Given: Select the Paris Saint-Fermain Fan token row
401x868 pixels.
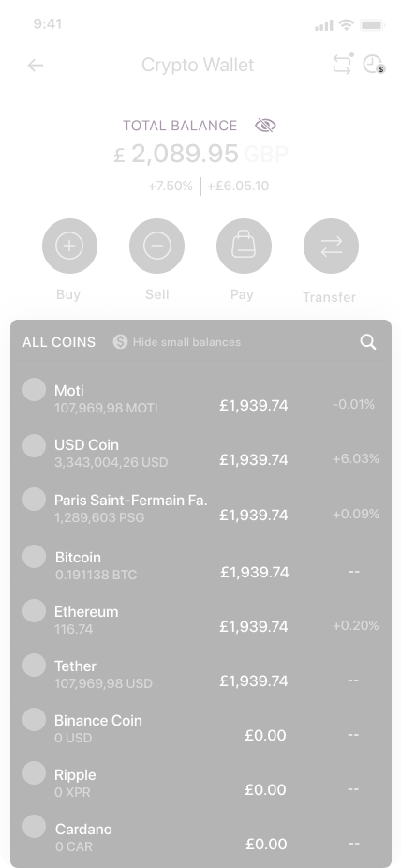Looking at the screenshot, I should pos(200,508).
